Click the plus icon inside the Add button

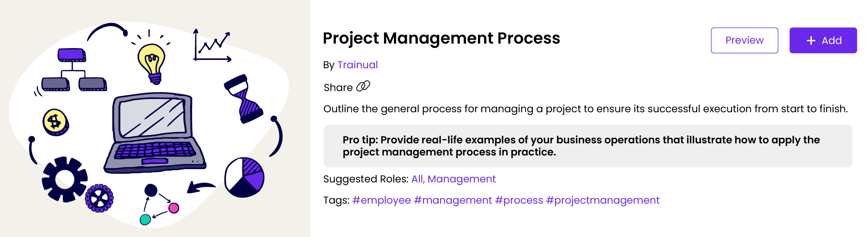[810, 40]
